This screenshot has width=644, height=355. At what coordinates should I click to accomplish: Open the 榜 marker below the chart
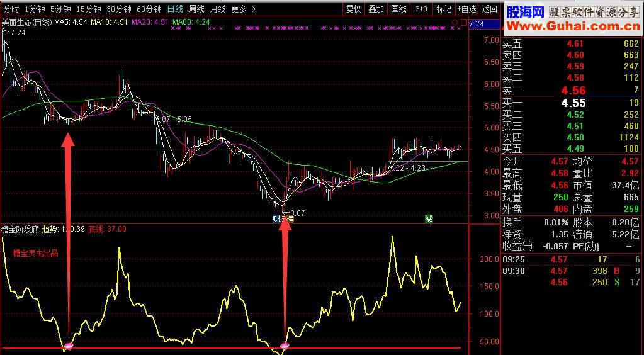290,219
